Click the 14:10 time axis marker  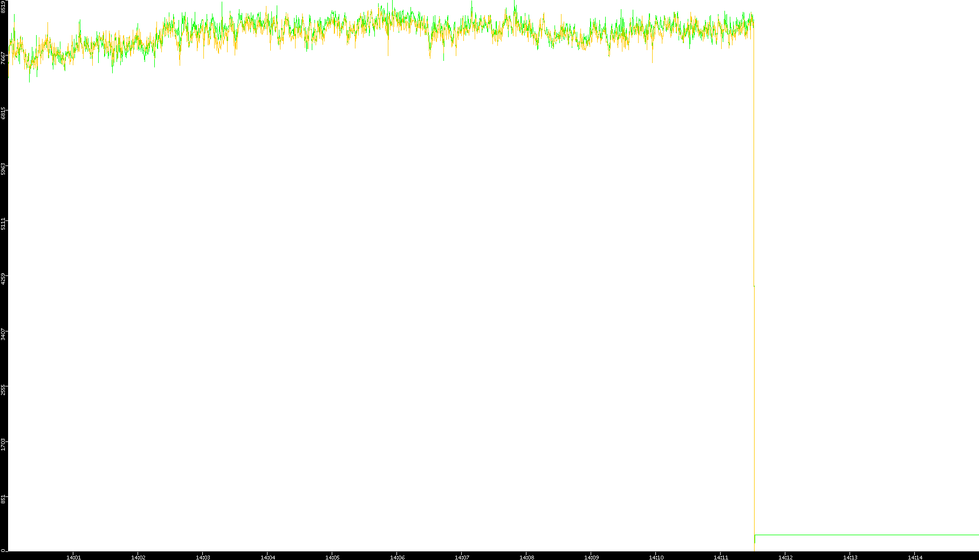click(656, 557)
